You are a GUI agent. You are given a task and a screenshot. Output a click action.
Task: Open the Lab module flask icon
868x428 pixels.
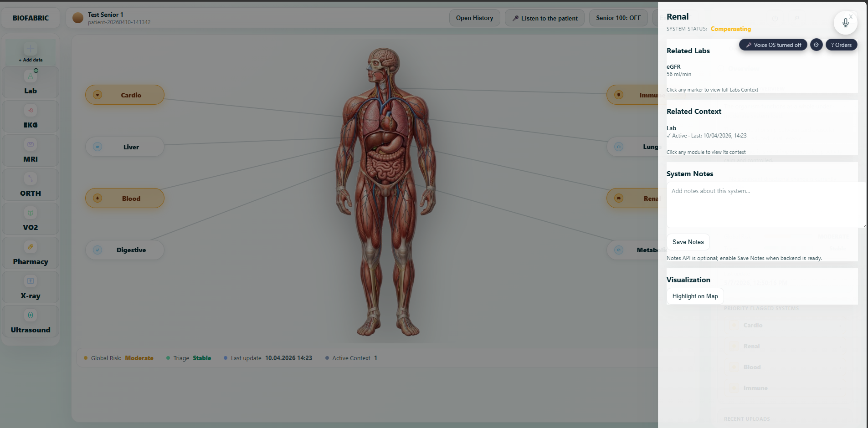point(31,76)
